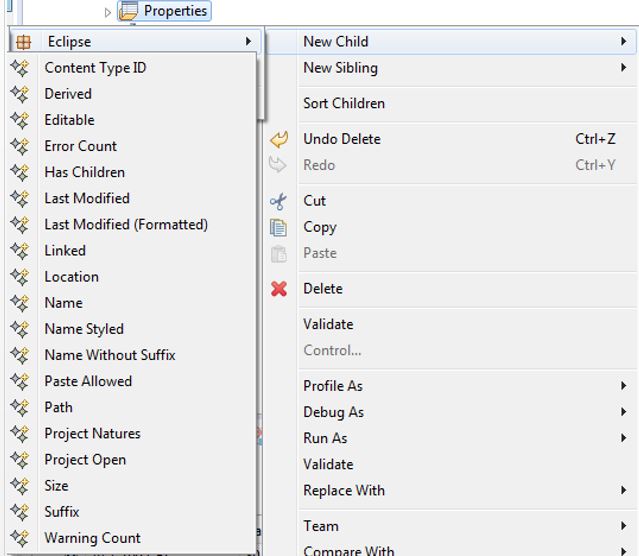Expand the Properties tree node arrow
Image resolution: width=639 pixels, height=556 pixels.
tap(108, 12)
